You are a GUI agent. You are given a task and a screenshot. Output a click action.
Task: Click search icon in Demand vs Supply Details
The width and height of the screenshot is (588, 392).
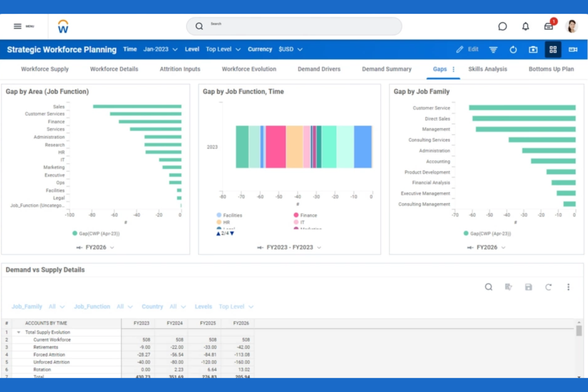click(x=488, y=287)
